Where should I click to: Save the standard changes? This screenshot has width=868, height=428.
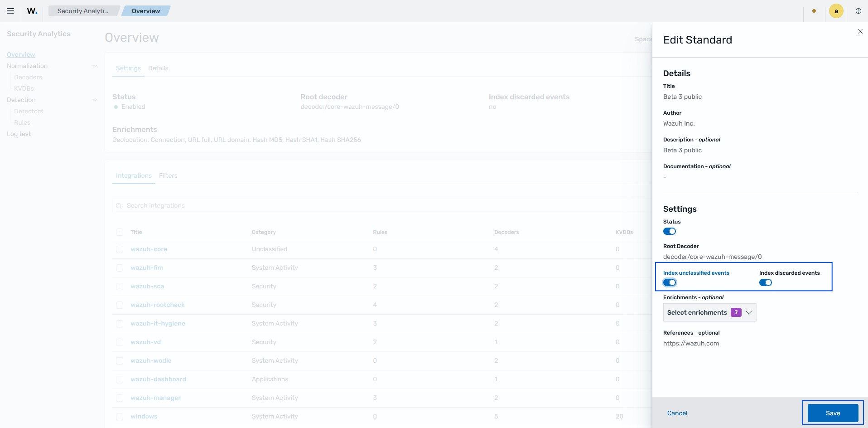coord(833,413)
